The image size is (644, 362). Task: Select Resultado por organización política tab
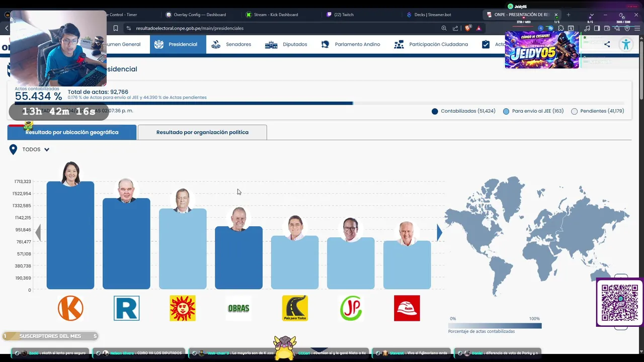pyautogui.click(x=202, y=132)
